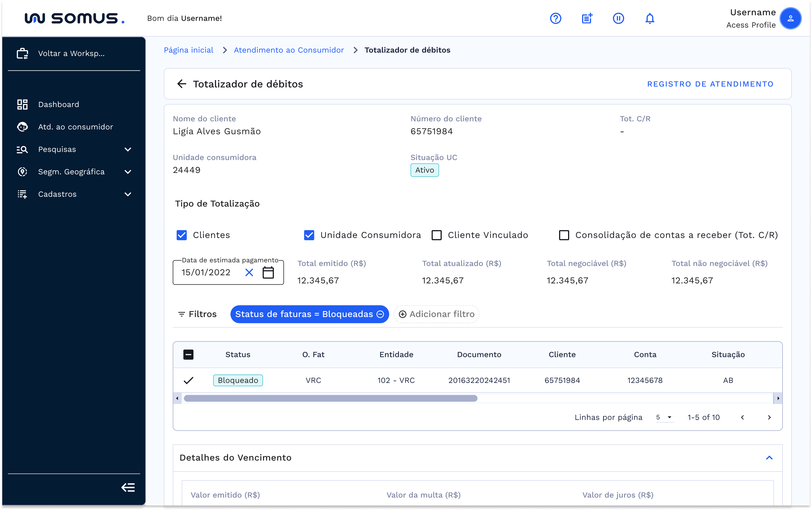This screenshot has height=510, width=812.
Task: Click the pause icon in top bar
Action: (x=619, y=19)
